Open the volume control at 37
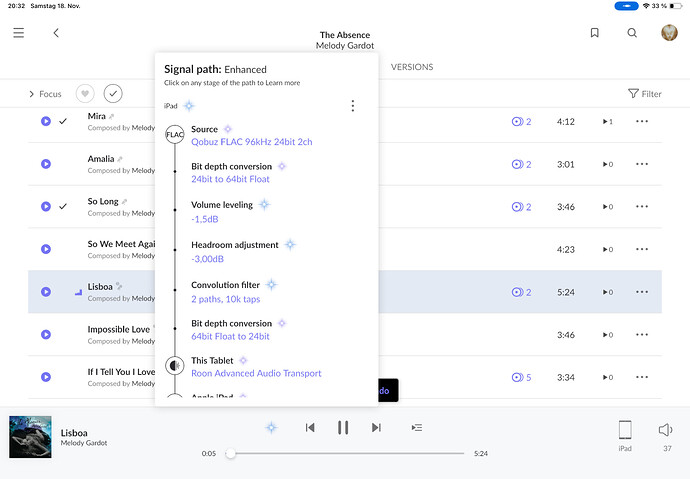690x479 pixels. pyautogui.click(x=666, y=435)
